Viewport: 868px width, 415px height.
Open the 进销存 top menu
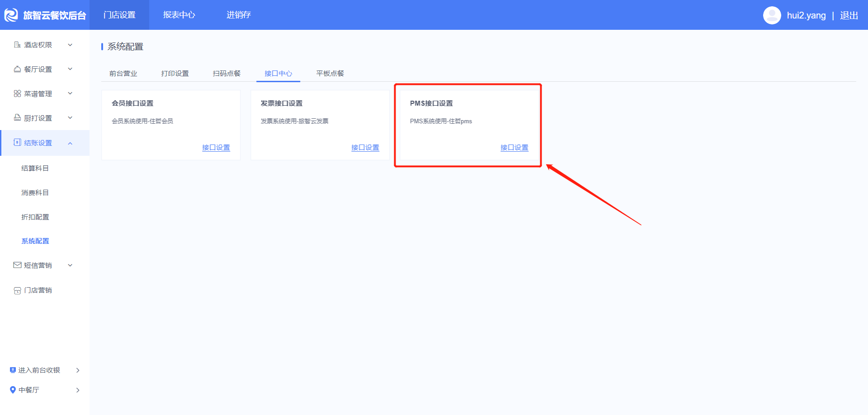click(x=239, y=15)
